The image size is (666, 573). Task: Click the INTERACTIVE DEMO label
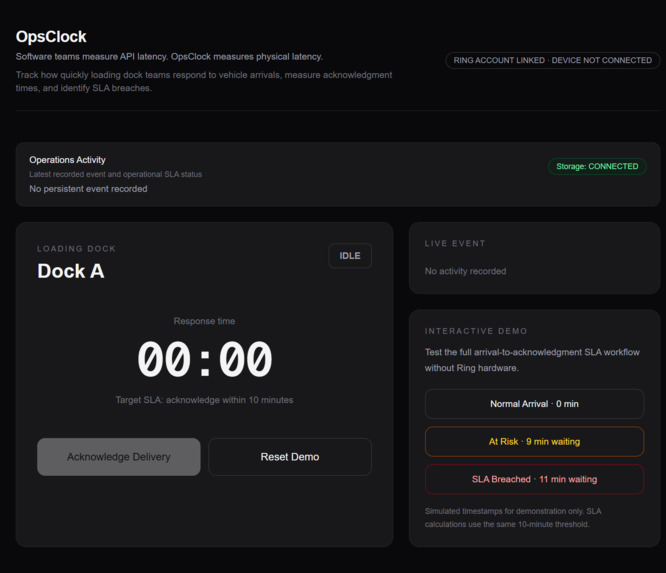[x=476, y=331]
